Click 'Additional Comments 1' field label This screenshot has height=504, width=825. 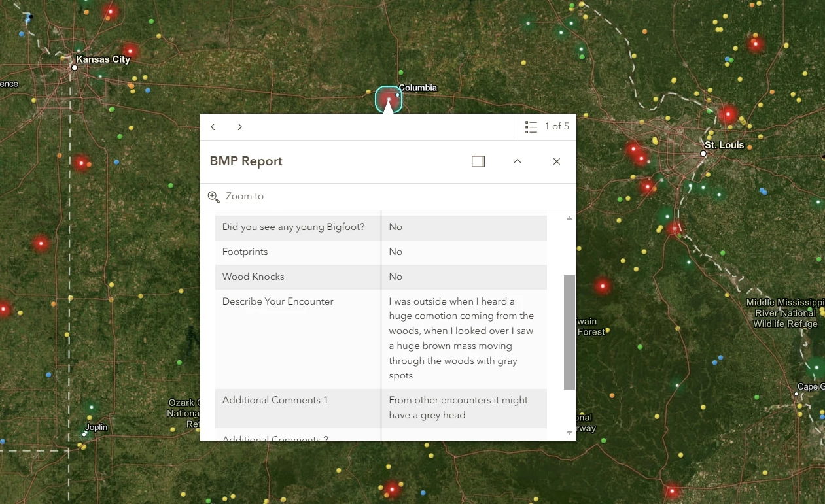pyautogui.click(x=275, y=400)
